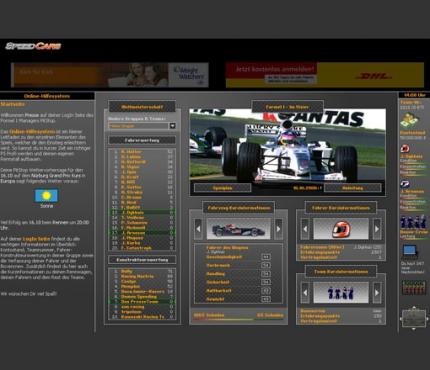Click the pit crew icon in right sidebar
Screen dimensions: 430x370
[413, 222]
